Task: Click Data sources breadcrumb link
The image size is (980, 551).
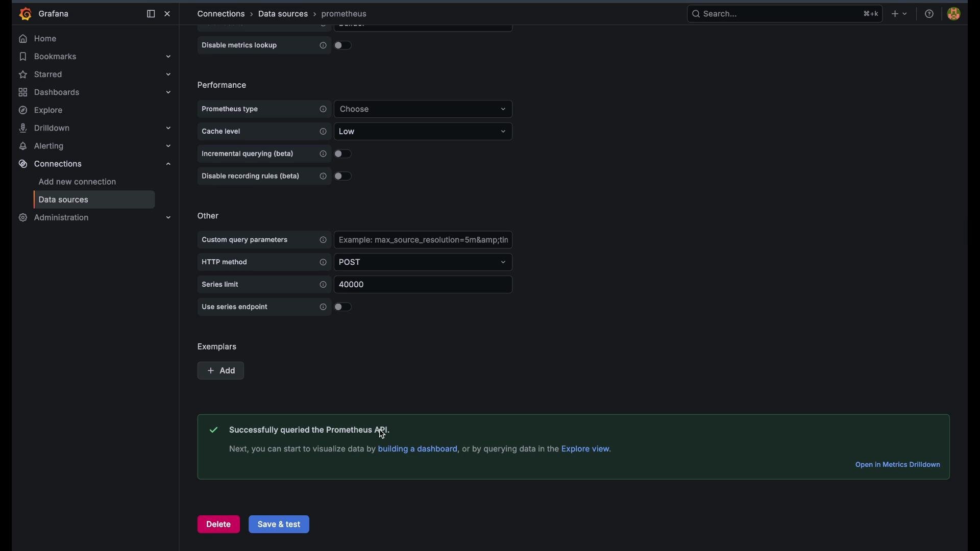Action: [x=283, y=14]
